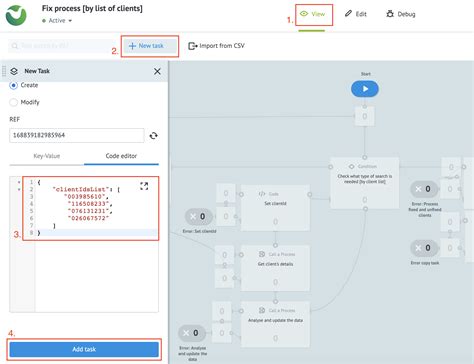The height and width of the screenshot is (364, 474).
Task: Switch to the Key-Value tab
Action: coord(47,156)
